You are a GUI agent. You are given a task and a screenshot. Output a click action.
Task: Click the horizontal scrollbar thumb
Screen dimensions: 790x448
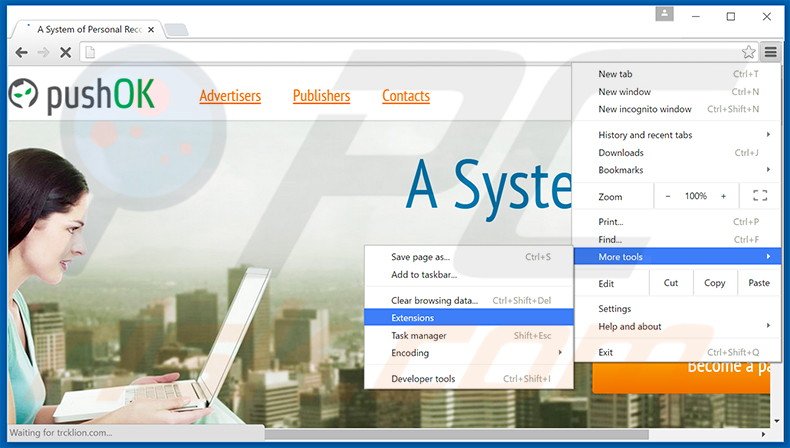457,433
